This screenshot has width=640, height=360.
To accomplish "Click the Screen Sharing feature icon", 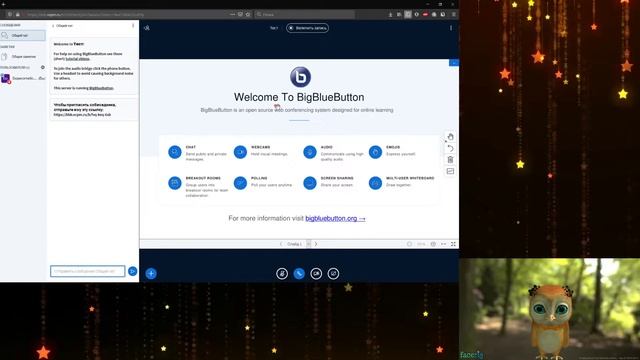I will pos(310,183).
